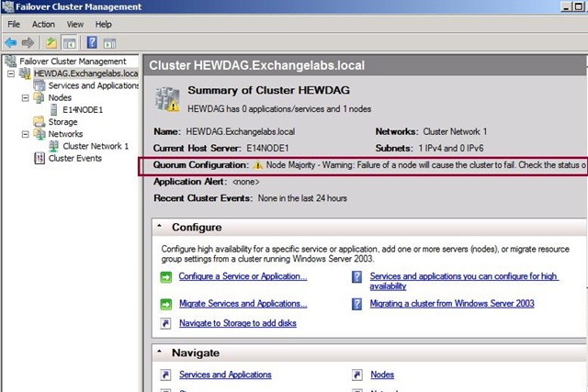This screenshot has width=588, height=392.
Task: Click the Help question mark toolbar icon
Action: [x=92, y=43]
